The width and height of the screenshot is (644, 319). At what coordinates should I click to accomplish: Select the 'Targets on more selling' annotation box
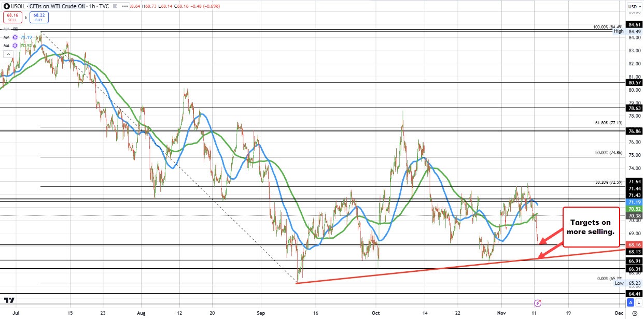pos(591,227)
